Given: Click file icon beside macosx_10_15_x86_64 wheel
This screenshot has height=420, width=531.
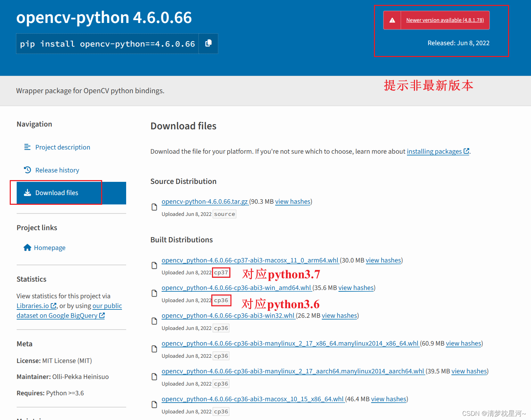Looking at the screenshot, I should click(154, 405).
